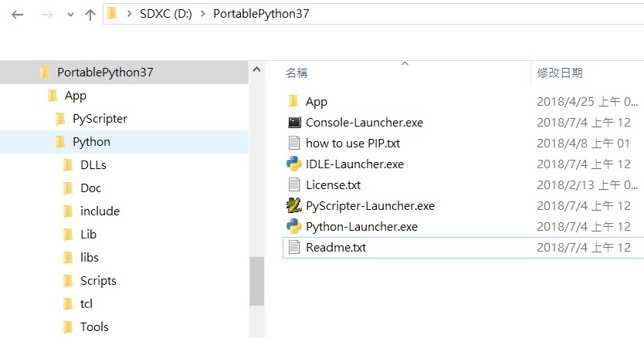Click folder icon beside PyScripter in tree
The image size is (644, 338).
60,119
